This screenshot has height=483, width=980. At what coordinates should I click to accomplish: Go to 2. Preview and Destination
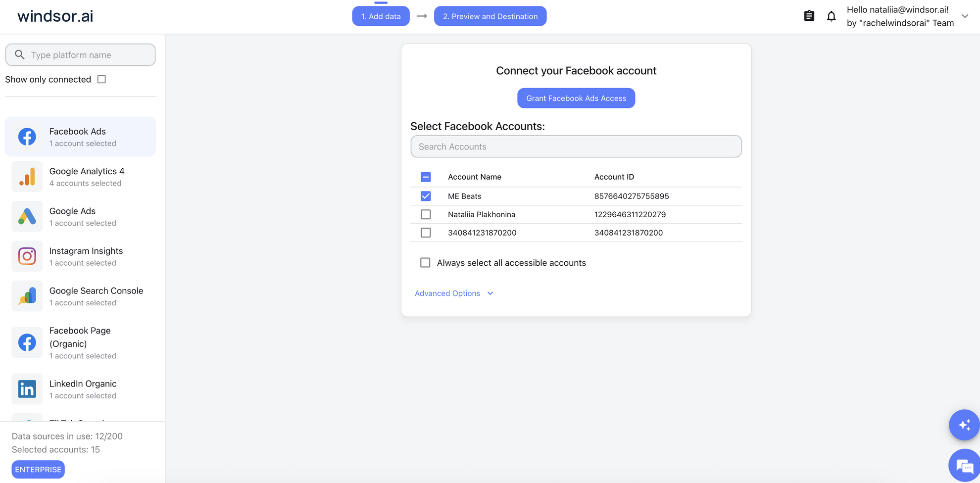pyautogui.click(x=490, y=16)
